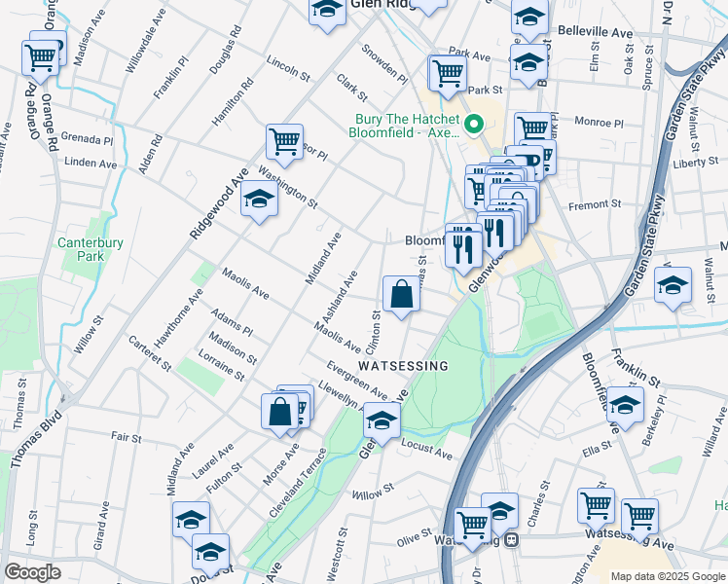The height and width of the screenshot is (584, 728).
Task: Click the shopping bag marker near Lorraine St
Action: point(279,413)
